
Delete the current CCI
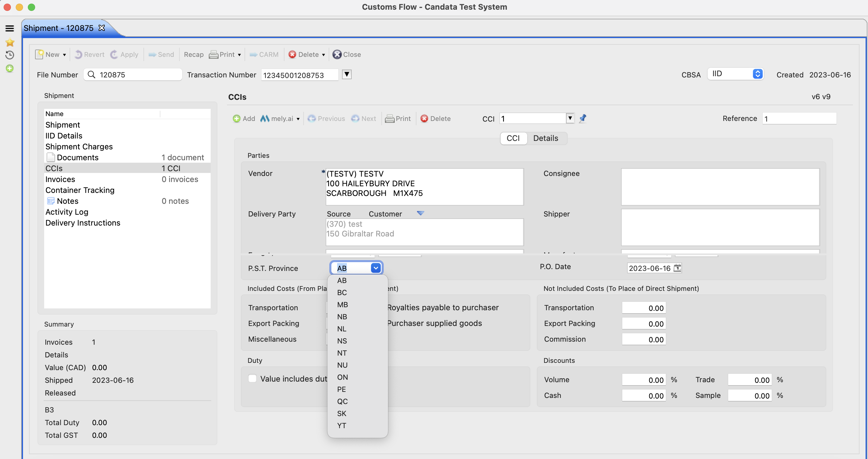(x=435, y=119)
